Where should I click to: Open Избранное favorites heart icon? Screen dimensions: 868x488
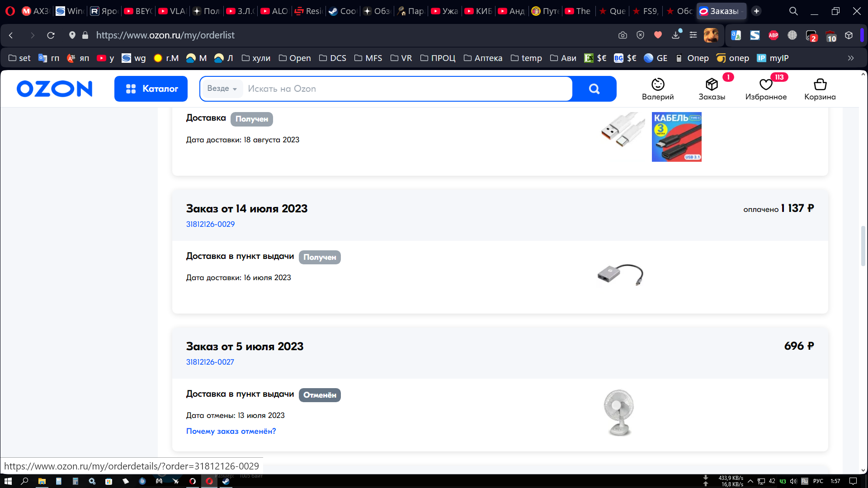(766, 89)
